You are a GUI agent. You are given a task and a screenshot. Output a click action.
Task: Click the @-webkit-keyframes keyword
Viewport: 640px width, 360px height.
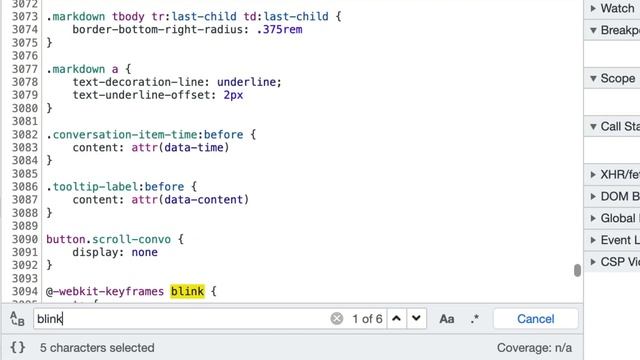[105, 291]
